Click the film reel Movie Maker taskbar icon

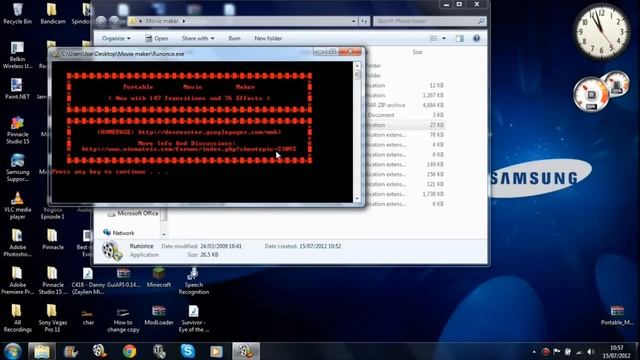100,351
